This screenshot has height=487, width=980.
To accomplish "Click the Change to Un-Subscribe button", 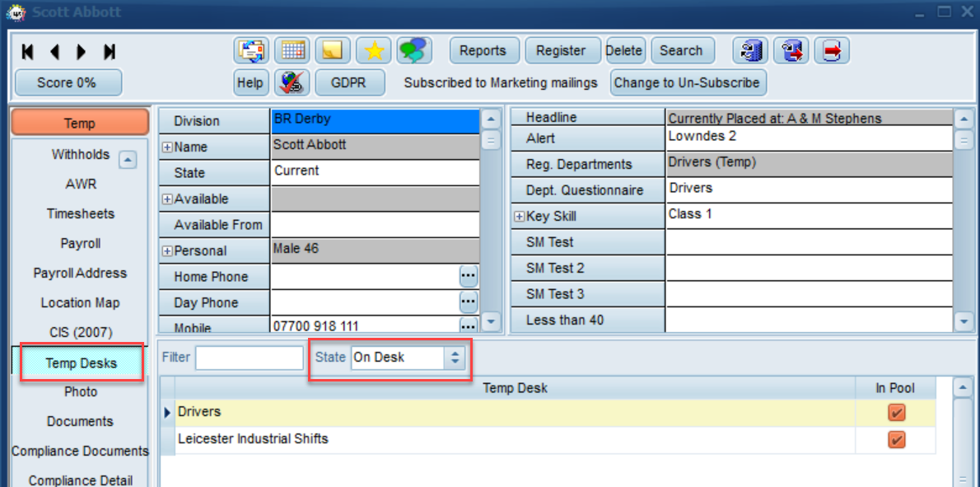I will [688, 82].
